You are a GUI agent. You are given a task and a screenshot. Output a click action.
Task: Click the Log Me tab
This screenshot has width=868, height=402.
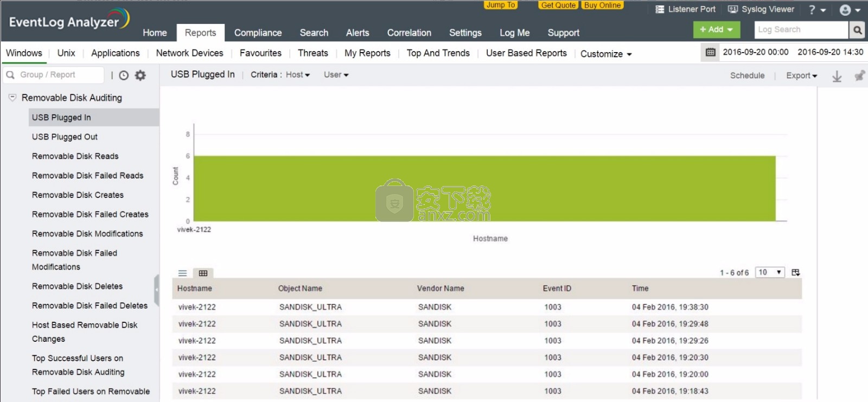click(x=514, y=33)
